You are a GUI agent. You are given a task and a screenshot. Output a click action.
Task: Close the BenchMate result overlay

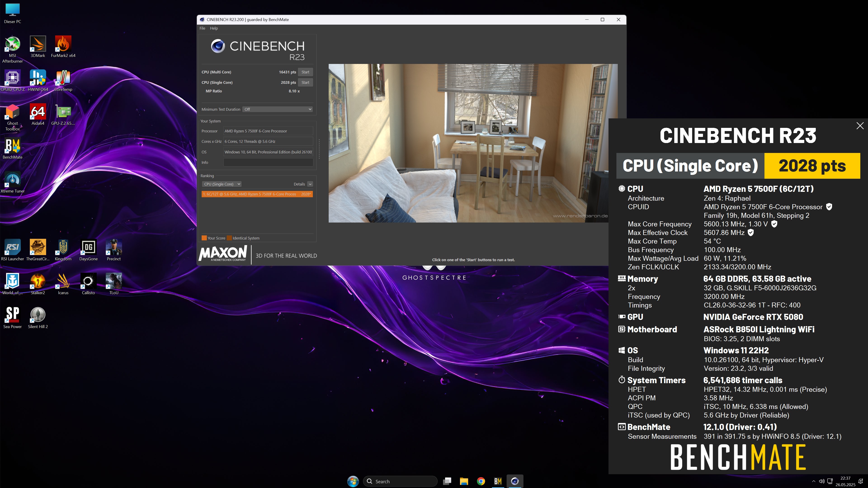pos(860,126)
